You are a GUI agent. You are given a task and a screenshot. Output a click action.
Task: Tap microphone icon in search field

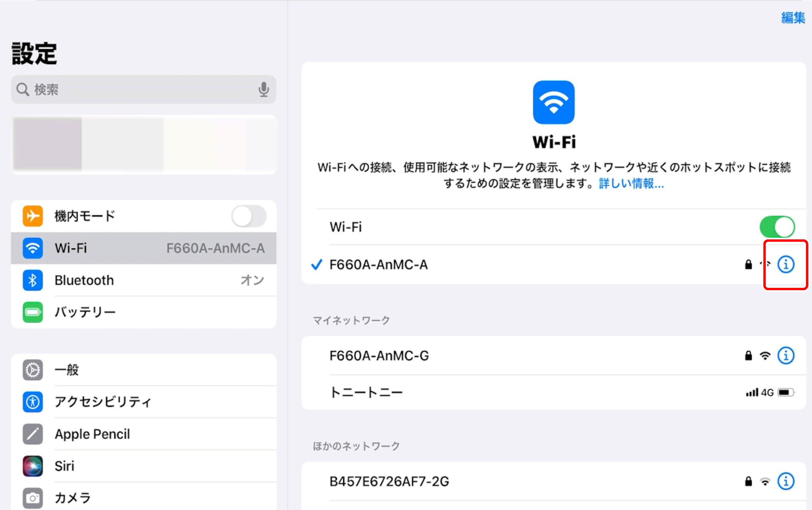tap(264, 90)
